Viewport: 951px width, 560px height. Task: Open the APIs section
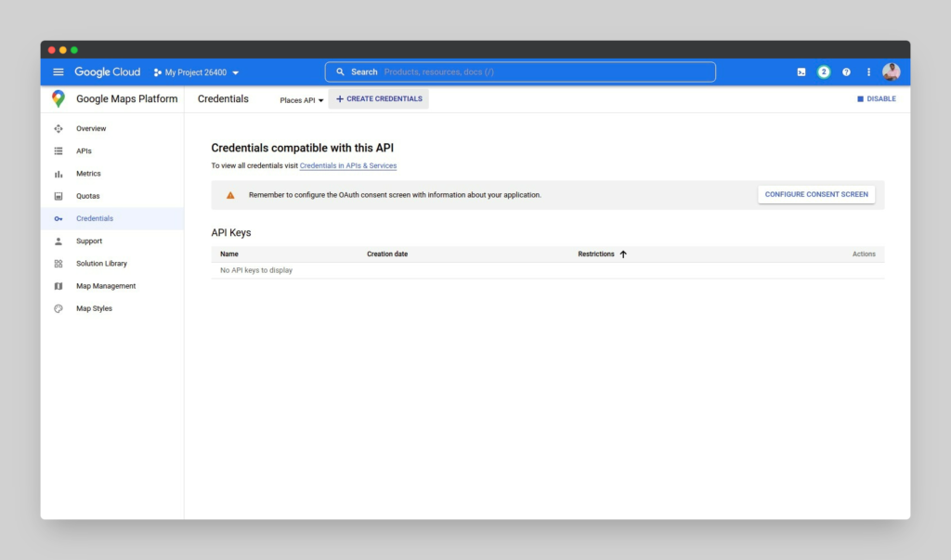click(112, 151)
